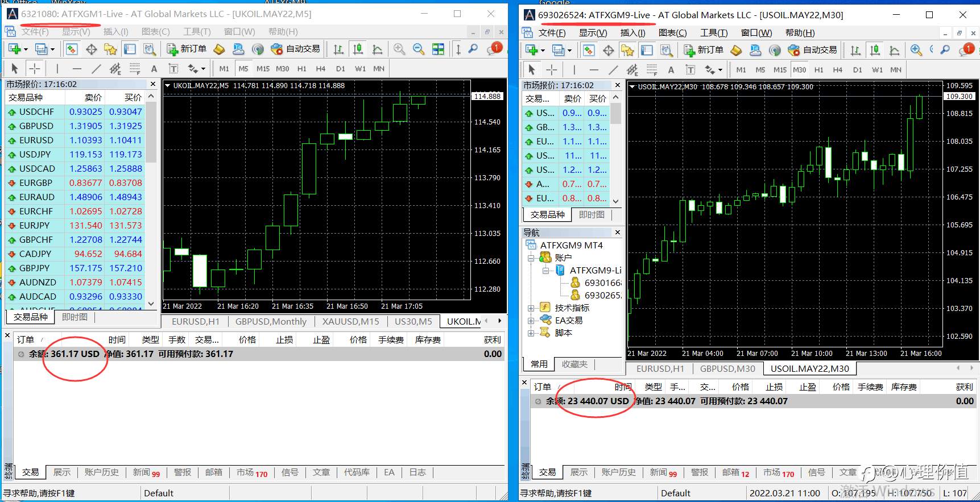Open notification bubble icon in left toolbar
Screen dimensions: 980x502
pos(494,49)
